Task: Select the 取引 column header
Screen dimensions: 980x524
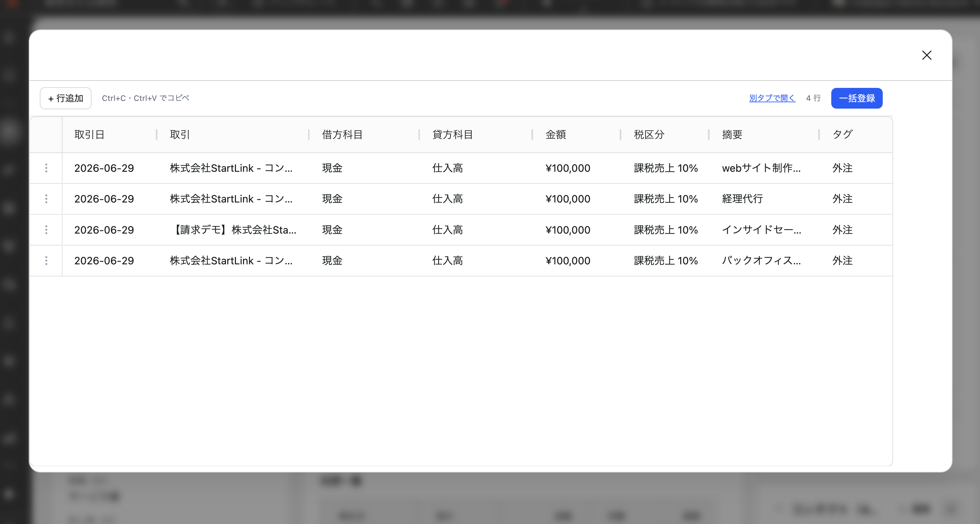Action: click(x=233, y=135)
